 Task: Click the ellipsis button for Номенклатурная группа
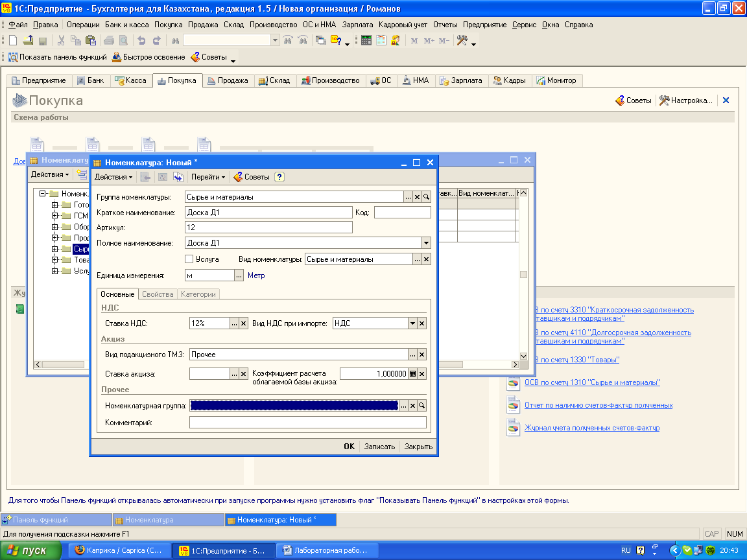(403, 406)
